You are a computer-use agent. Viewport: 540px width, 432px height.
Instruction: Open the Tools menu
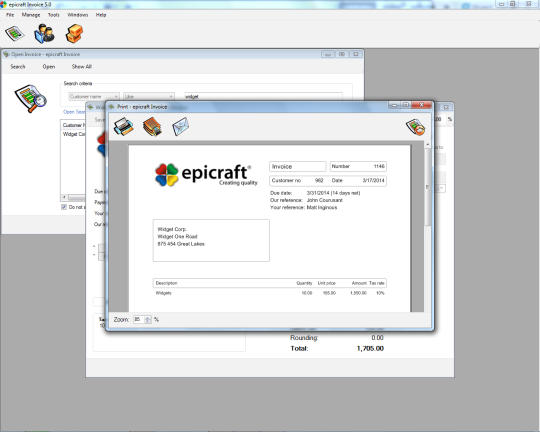coord(53,15)
